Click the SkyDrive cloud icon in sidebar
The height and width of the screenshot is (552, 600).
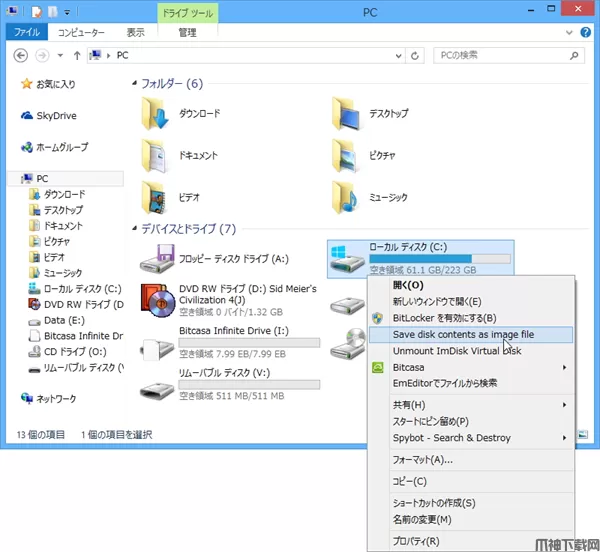(26, 115)
